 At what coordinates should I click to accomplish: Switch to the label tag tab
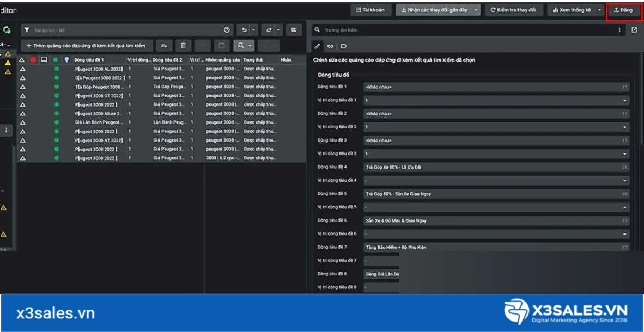[x=343, y=46]
